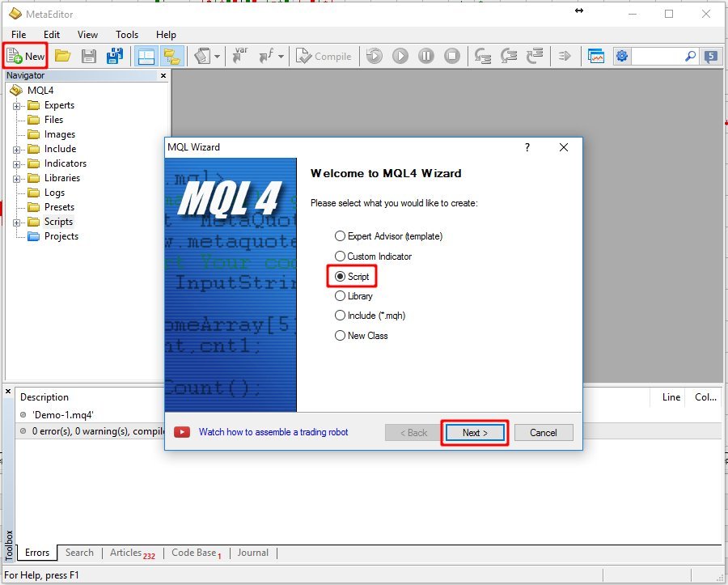Click the restart debugging icon
Image resolution: width=728 pixels, height=585 pixels.
pyautogui.click(x=375, y=56)
